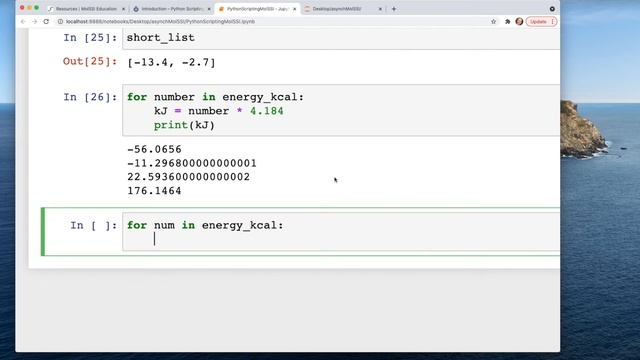Image resolution: width=640 pixels, height=360 pixels.
Task: Click the 'for num in energy_kcal:' line
Action: tap(205, 225)
